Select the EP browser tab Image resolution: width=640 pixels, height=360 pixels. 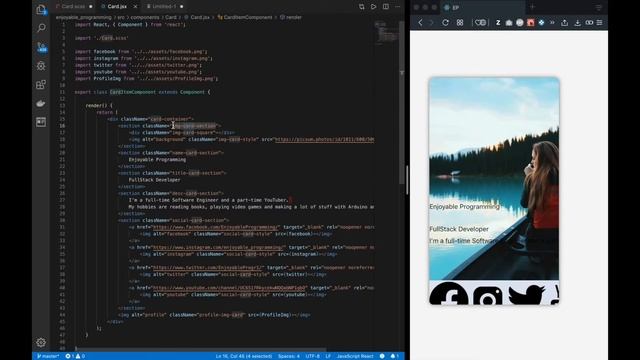483,7
